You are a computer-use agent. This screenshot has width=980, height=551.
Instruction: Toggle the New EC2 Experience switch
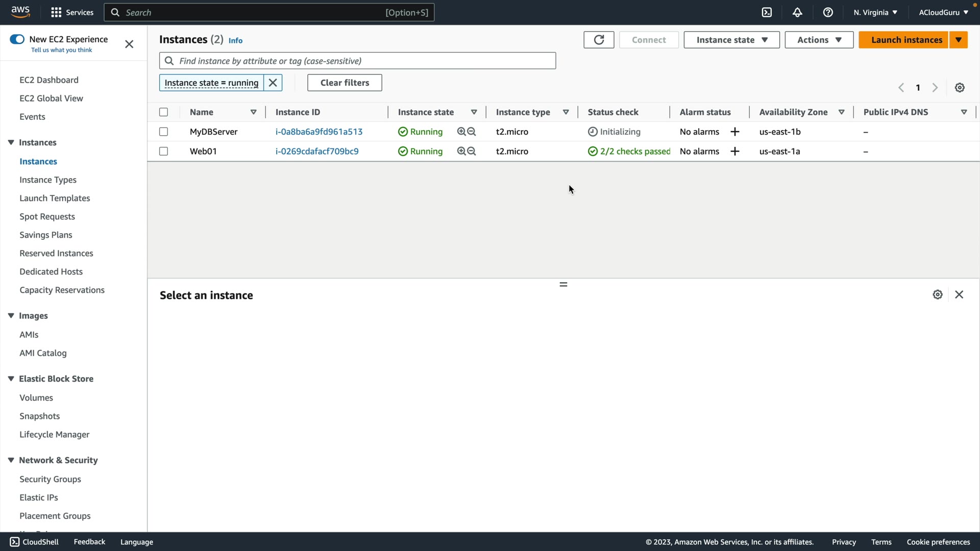click(17, 39)
